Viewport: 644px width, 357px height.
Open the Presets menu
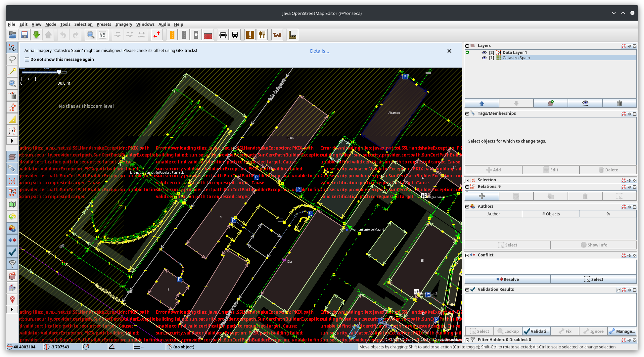(104, 24)
